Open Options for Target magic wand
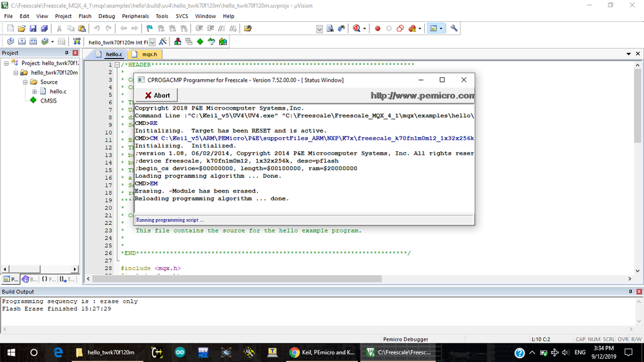The height and width of the screenshot is (362, 644). click(x=162, y=41)
